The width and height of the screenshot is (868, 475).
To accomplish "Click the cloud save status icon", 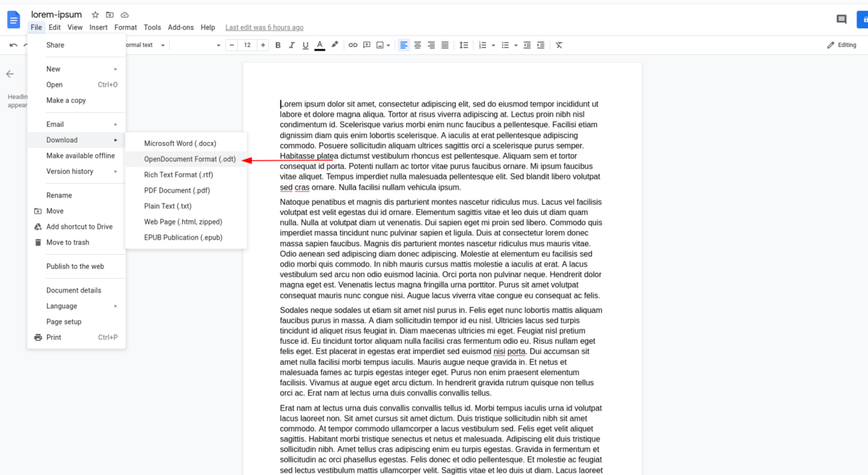I will point(124,14).
